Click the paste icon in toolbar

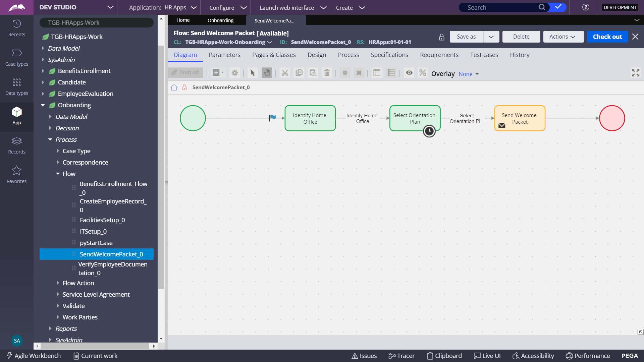(313, 73)
